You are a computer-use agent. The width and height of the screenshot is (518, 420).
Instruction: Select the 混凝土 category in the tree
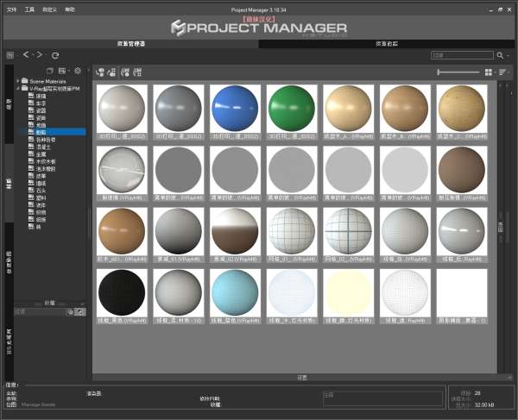pos(43,147)
